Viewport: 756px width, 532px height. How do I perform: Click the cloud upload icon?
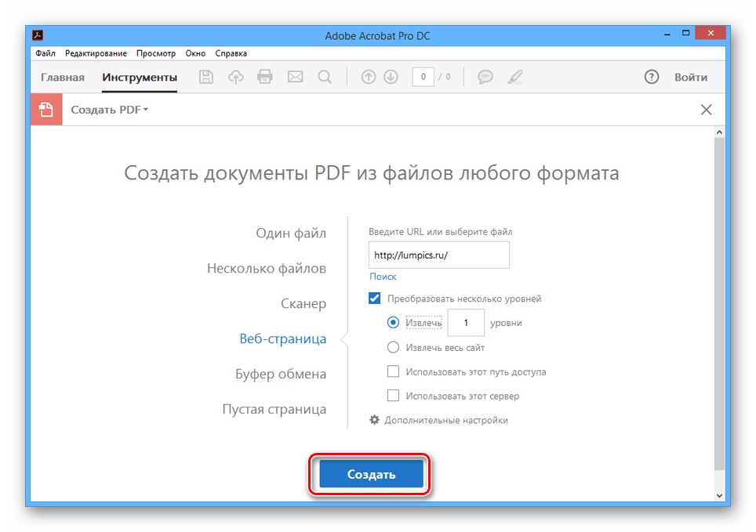click(235, 77)
